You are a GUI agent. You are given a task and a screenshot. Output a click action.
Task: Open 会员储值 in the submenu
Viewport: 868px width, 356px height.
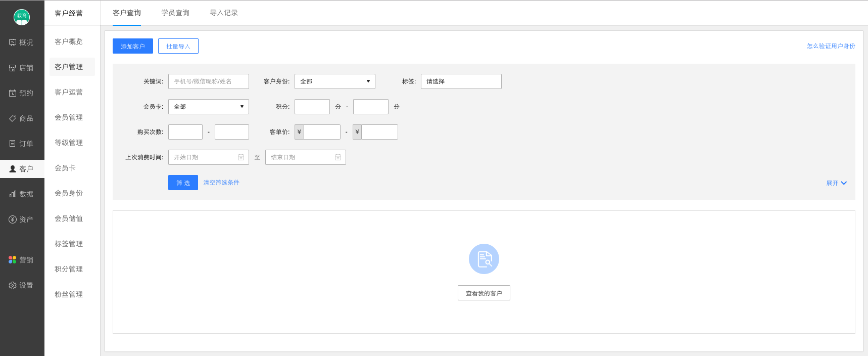pyautogui.click(x=69, y=218)
